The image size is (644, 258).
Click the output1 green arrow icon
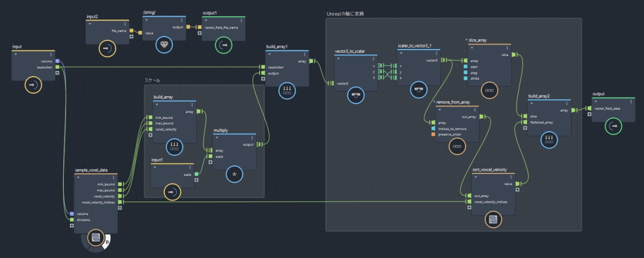pos(223,46)
